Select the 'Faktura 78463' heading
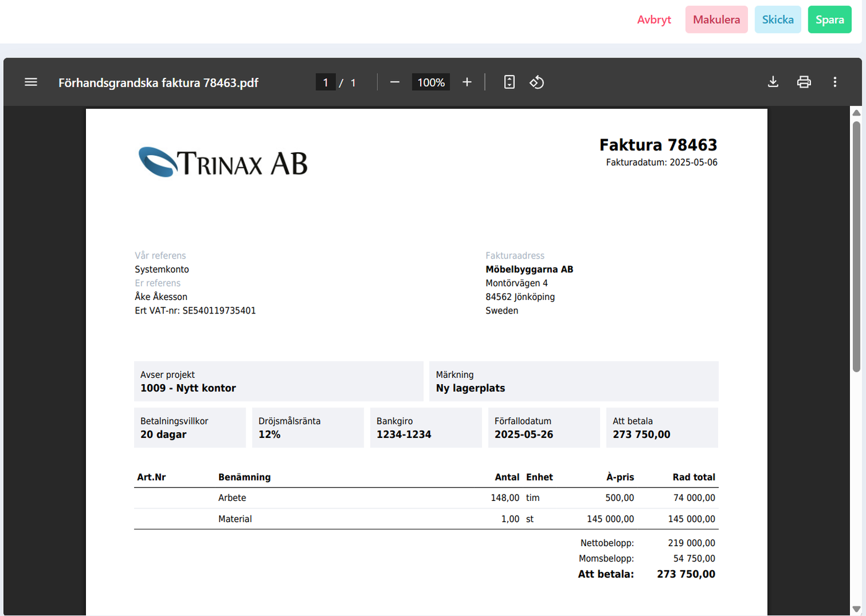866x616 pixels. click(658, 145)
